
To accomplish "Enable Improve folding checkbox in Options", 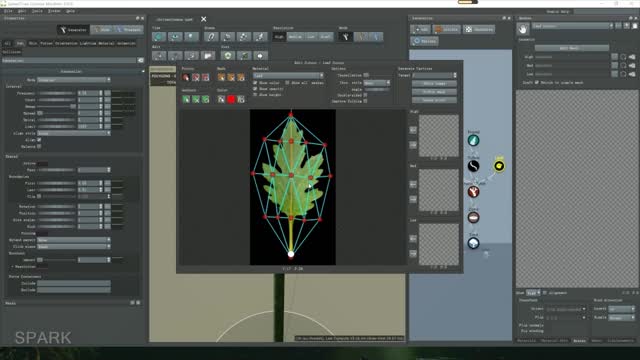I will (x=366, y=101).
